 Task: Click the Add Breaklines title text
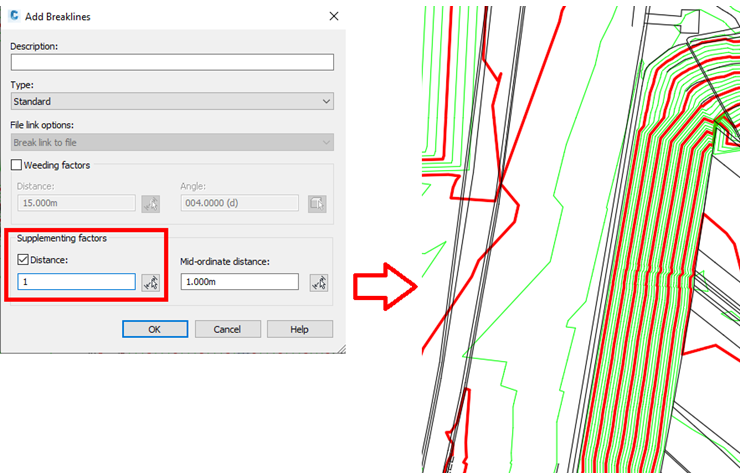point(58,17)
